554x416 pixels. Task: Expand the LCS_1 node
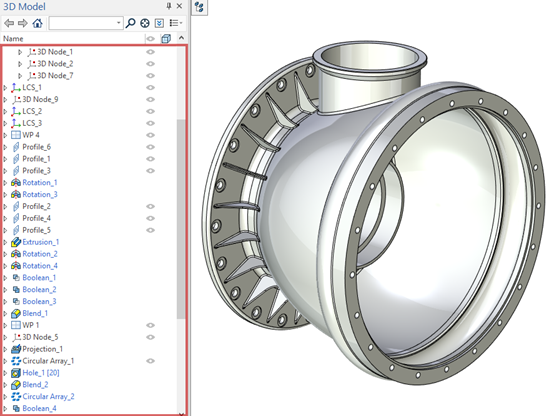click(x=5, y=88)
